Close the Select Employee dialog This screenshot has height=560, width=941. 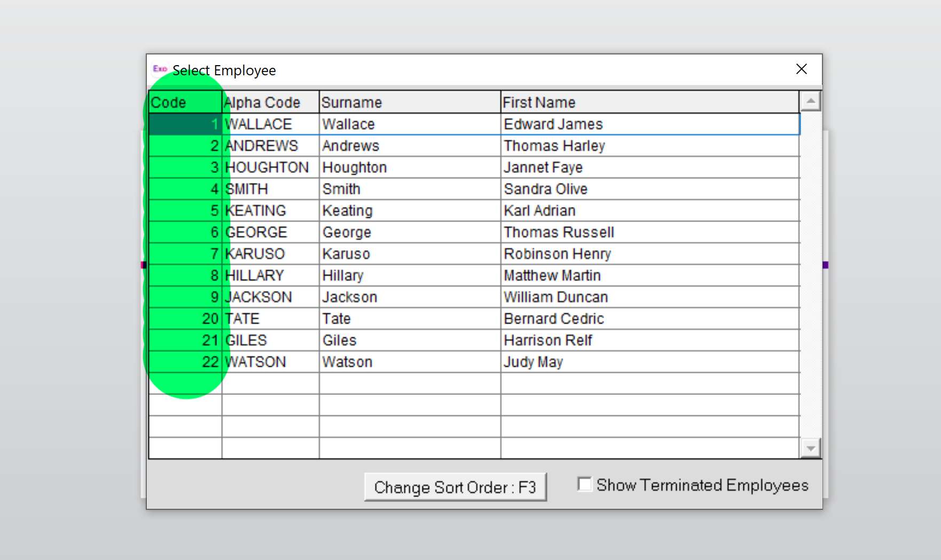(801, 69)
